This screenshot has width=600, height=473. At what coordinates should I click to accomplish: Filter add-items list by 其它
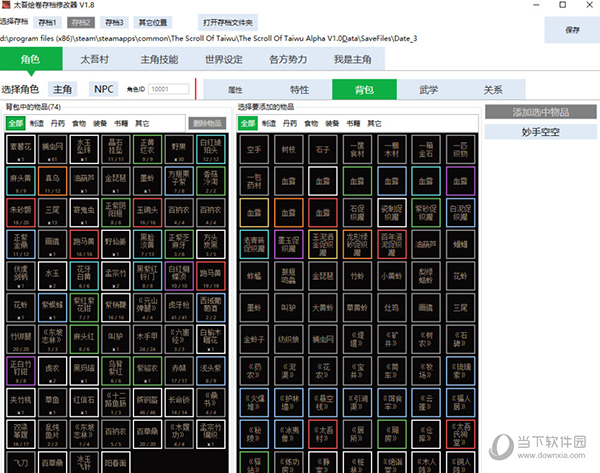pos(374,123)
